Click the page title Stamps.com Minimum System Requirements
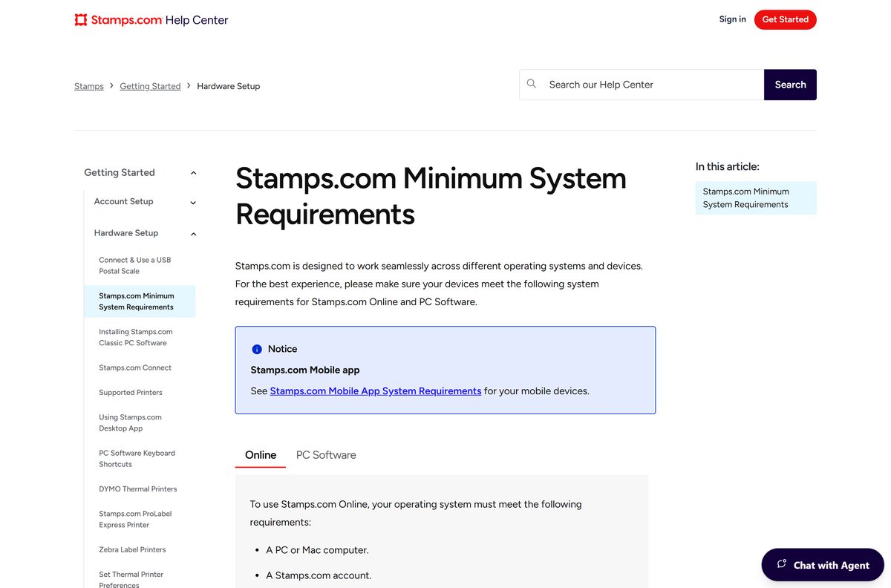This screenshot has width=891, height=588. (x=431, y=196)
